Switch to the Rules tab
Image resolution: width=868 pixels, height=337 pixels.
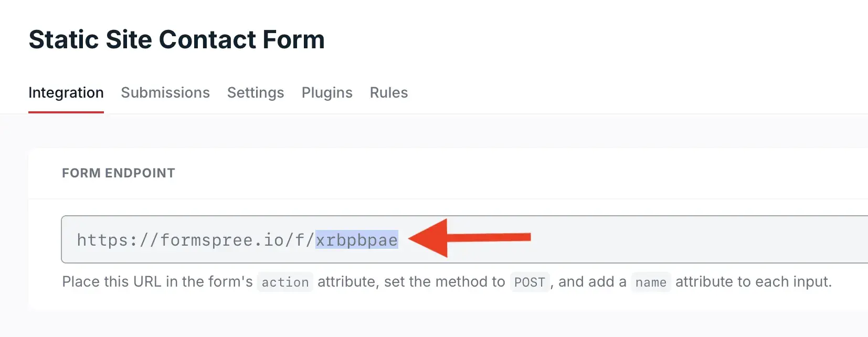[388, 93]
